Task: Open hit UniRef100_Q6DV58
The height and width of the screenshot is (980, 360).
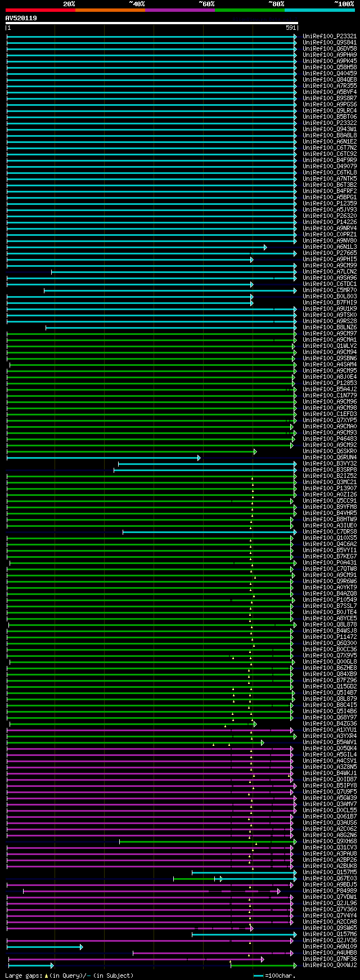Action: pyautogui.click(x=330, y=48)
